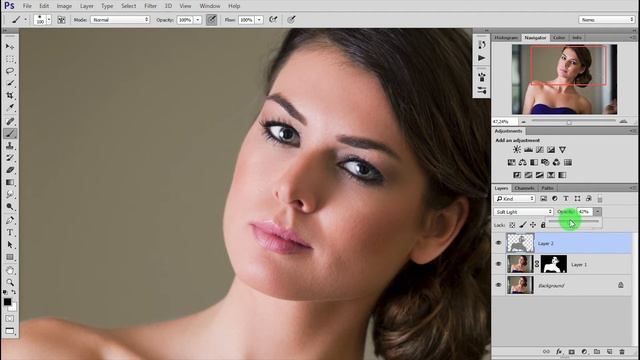
Task: Add a Levels adjustment
Action: pyautogui.click(x=528, y=149)
